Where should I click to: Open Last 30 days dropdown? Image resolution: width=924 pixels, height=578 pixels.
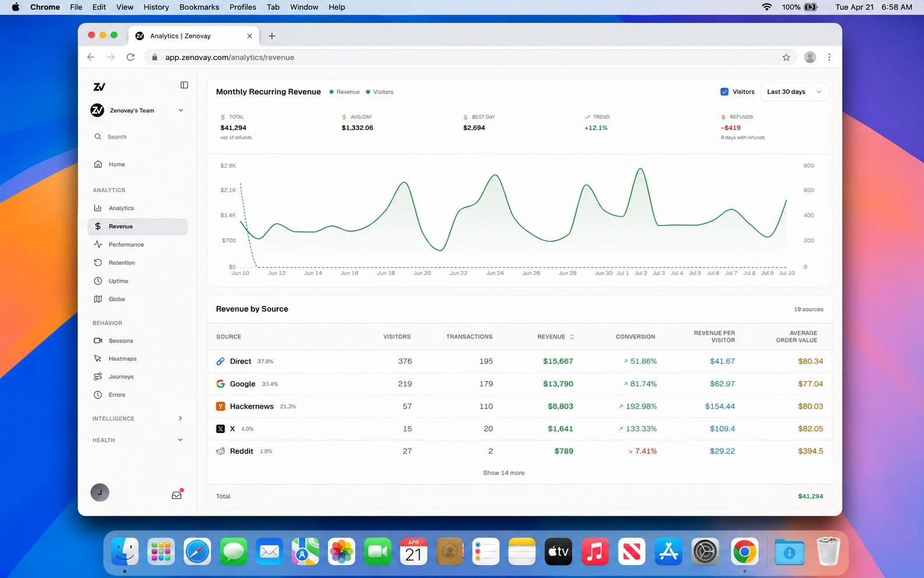click(x=794, y=91)
